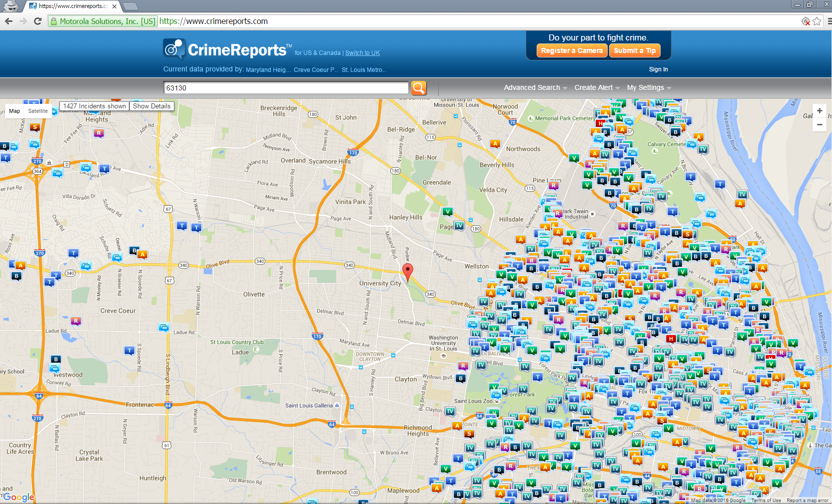The image size is (832, 504).
Task: Click the Google logo on the map
Action: [18, 497]
